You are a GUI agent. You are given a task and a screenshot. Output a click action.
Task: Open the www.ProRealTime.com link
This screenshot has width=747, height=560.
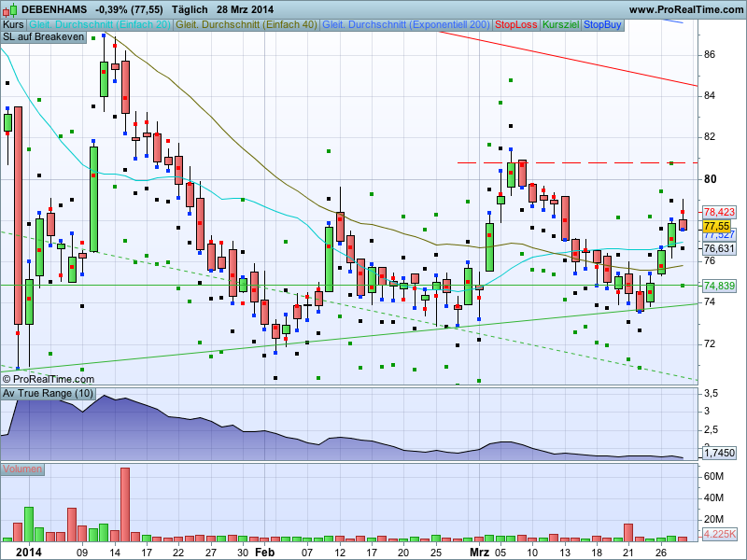pos(686,9)
